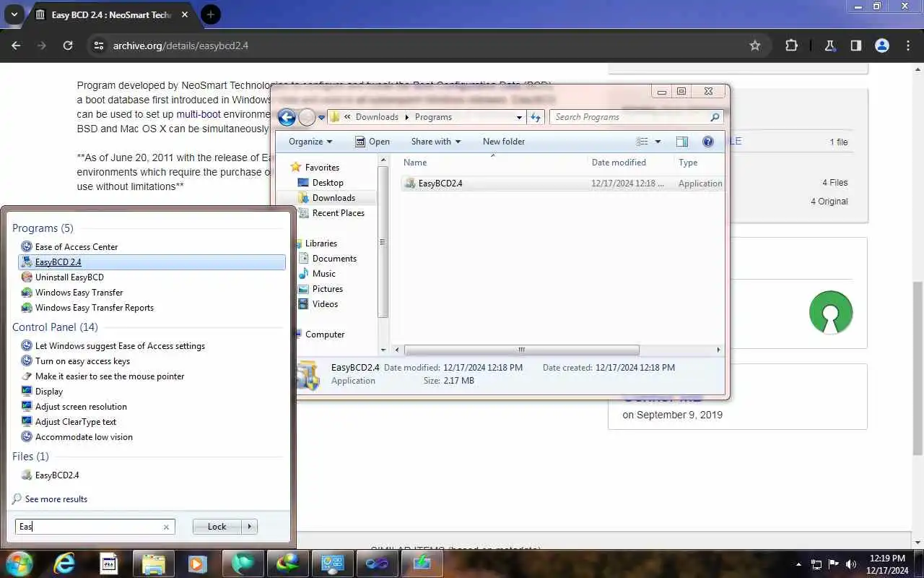Reload the archive.org page
This screenshot has width=924, height=578.
pos(68,46)
